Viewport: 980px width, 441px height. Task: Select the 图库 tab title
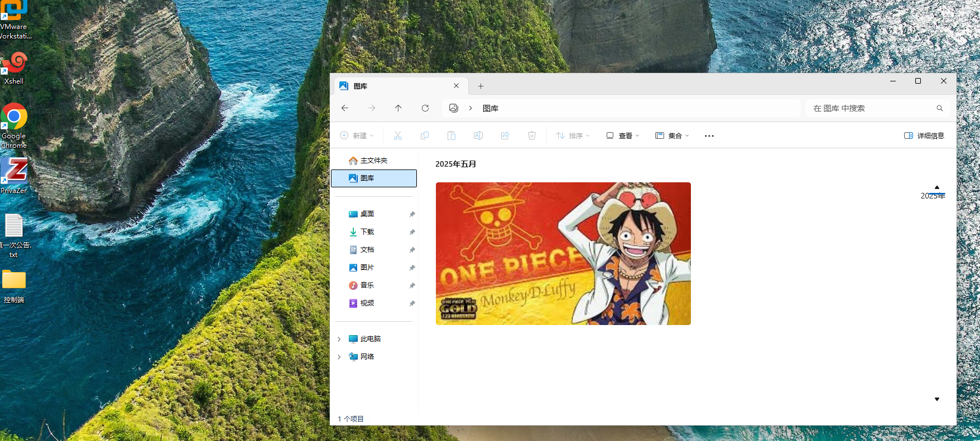361,86
